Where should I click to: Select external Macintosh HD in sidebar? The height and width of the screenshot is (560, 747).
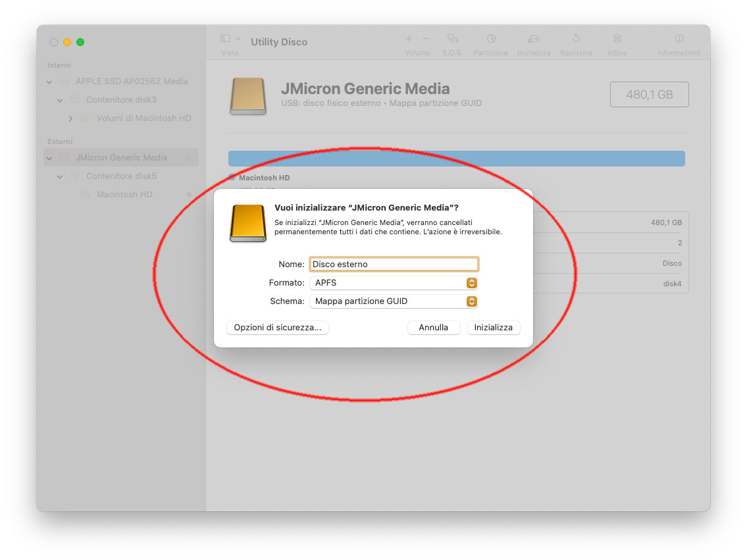124,194
